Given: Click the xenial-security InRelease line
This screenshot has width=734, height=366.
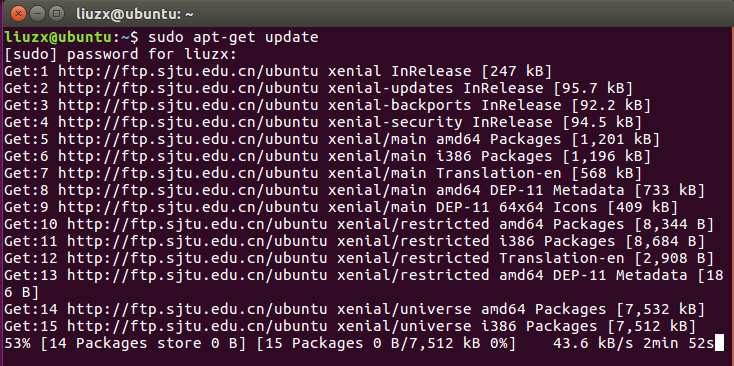Looking at the screenshot, I should click(323, 123).
